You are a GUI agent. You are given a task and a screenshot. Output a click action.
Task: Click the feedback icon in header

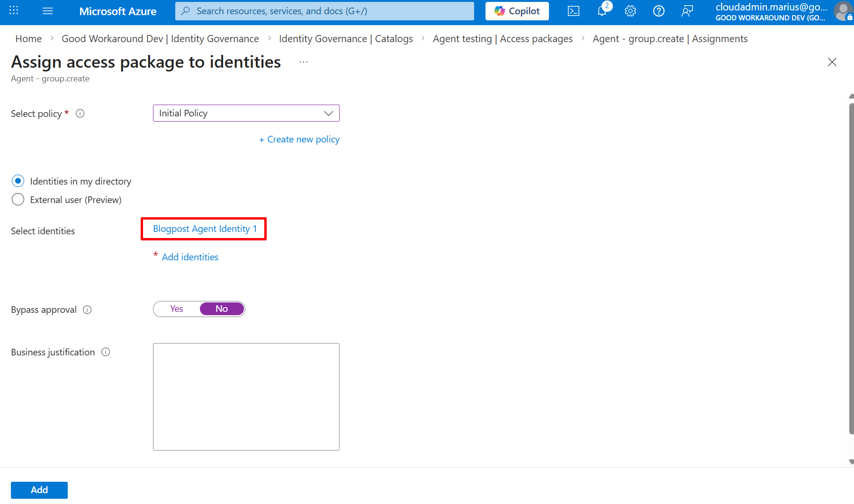(687, 11)
